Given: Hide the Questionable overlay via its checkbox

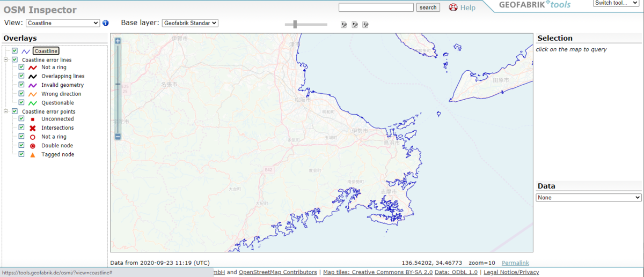Looking at the screenshot, I should pos(21,102).
